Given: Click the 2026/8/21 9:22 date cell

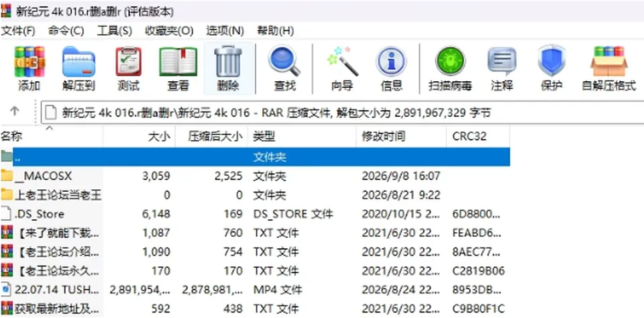Looking at the screenshot, I should tap(401, 195).
